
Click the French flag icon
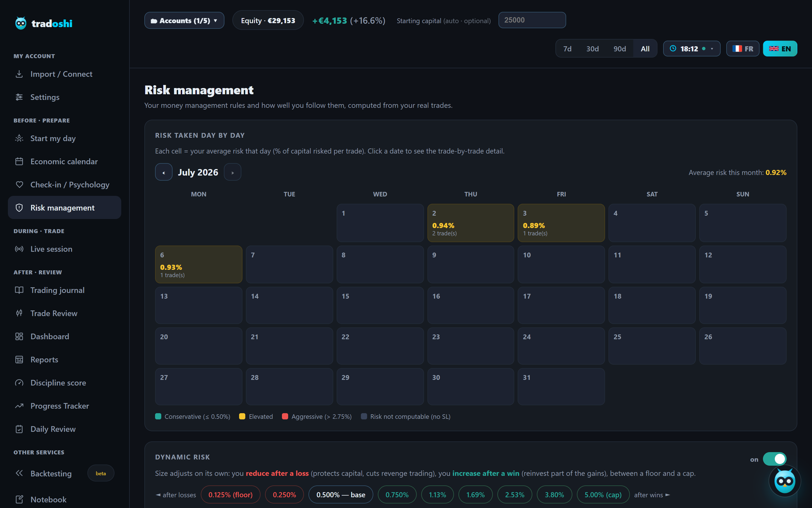pyautogui.click(x=737, y=49)
